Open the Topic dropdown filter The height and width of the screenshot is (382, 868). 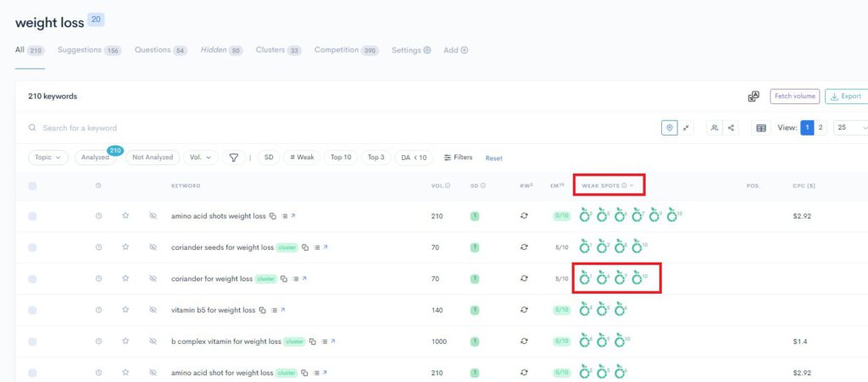48,158
